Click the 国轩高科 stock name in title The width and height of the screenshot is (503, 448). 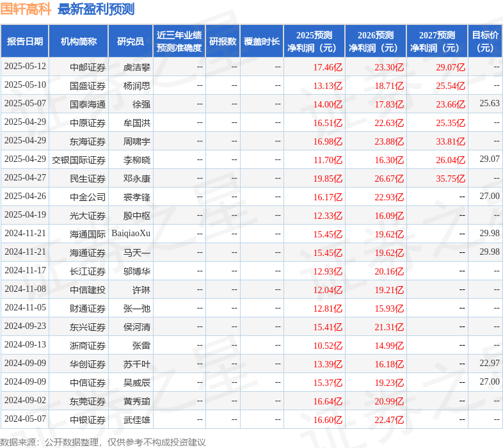pyautogui.click(x=26, y=9)
